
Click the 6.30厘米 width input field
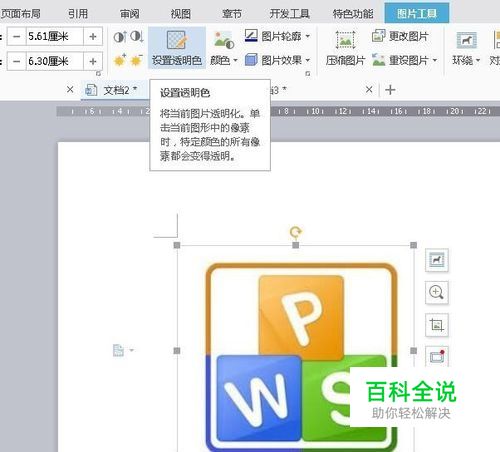54,61
